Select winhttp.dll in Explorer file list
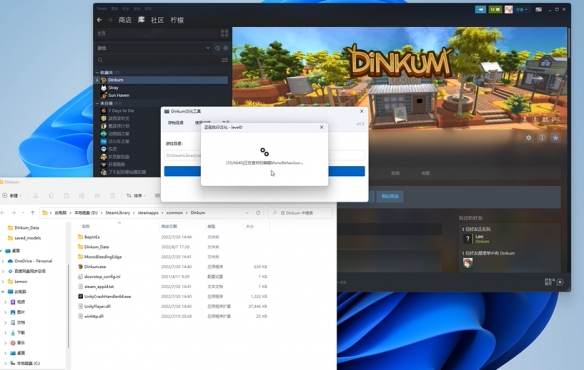The width and height of the screenshot is (584, 370). pyautogui.click(x=93, y=316)
